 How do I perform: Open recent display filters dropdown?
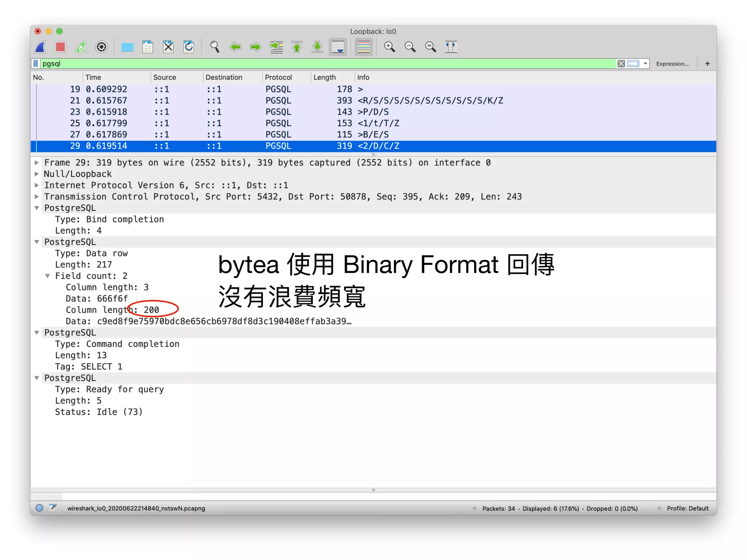tap(645, 63)
